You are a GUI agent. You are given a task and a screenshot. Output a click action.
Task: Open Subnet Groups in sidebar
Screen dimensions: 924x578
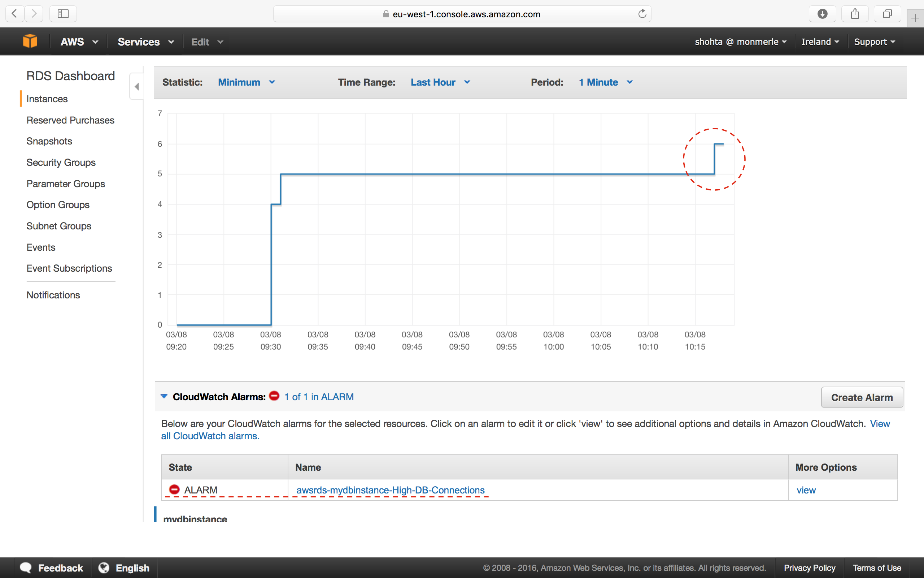[59, 226]
